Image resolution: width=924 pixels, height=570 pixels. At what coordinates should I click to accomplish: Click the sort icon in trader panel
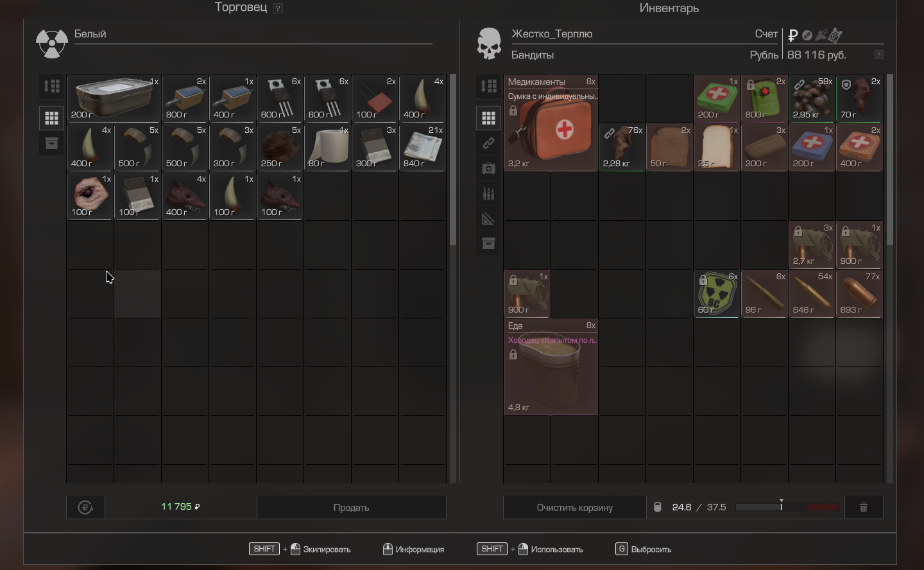click(51, 86)
